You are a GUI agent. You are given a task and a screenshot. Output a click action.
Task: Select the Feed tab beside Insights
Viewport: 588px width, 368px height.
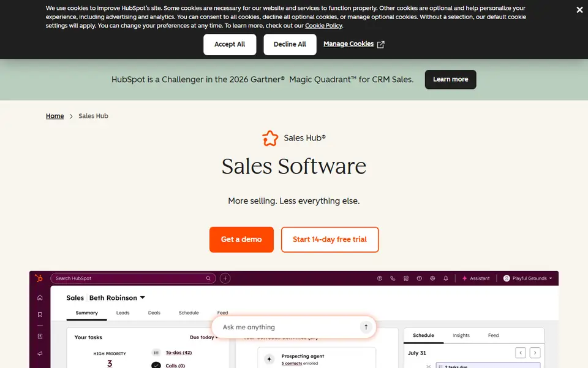point(493,335)
